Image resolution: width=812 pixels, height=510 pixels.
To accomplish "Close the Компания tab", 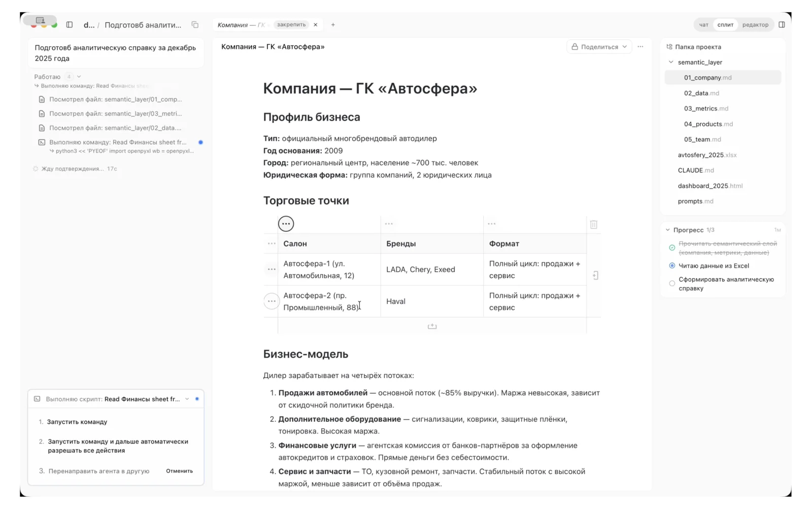I will pyautogui.click(x=316, y=24).
